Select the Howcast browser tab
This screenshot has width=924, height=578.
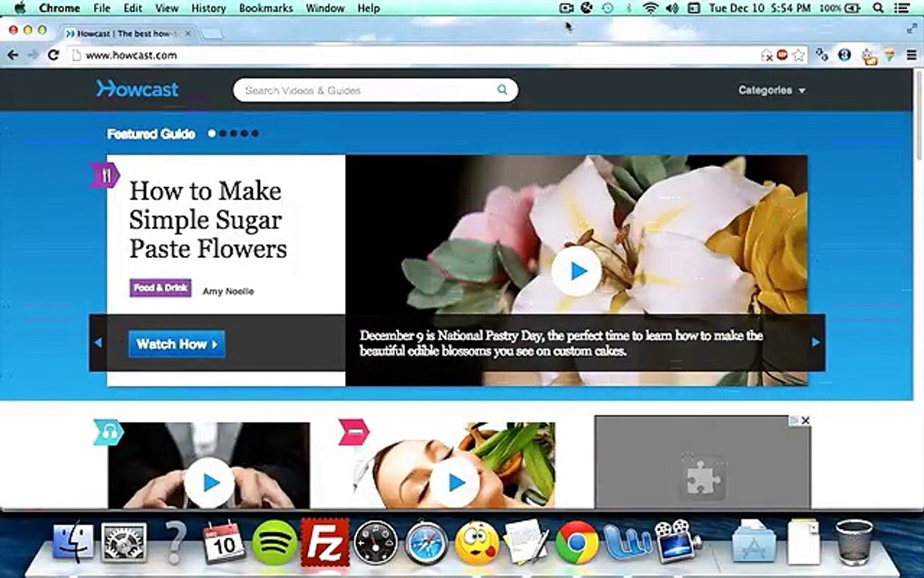pos(128,34)
